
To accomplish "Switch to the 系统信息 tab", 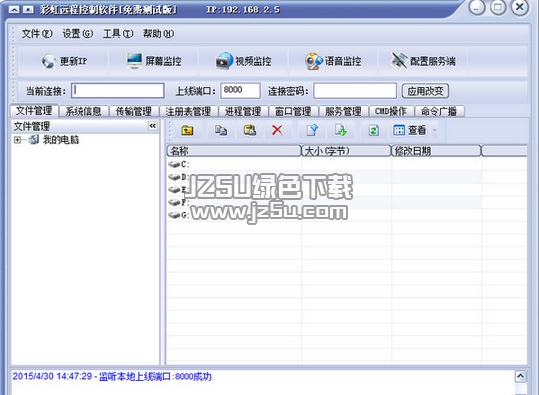I will coord(83,111).
